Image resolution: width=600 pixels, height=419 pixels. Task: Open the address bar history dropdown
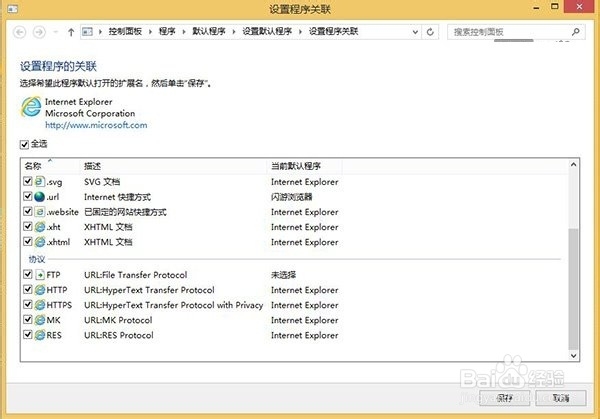point(415,32)
